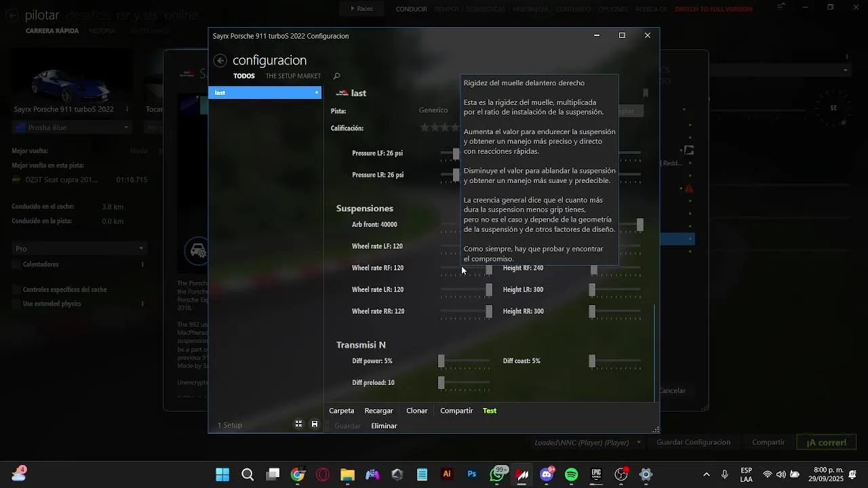Click the collapse arrows icon near '1 Setup'
Screen dimensions: 868x488
pos(298,424)
